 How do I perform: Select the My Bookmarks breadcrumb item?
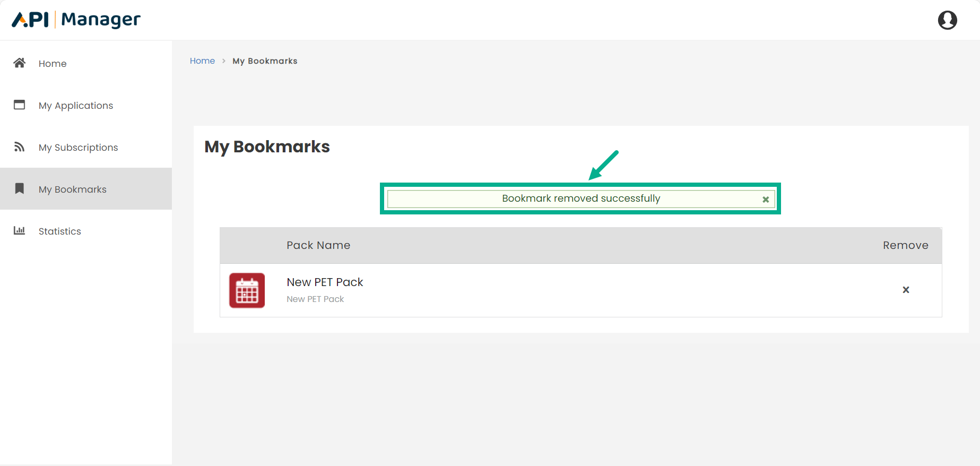coord(265,61)
